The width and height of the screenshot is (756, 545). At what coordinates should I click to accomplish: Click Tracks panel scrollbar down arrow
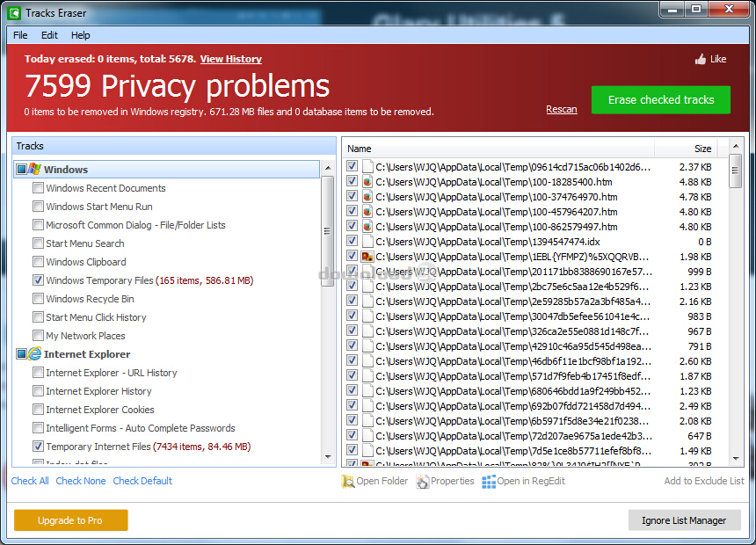[328, 457]
